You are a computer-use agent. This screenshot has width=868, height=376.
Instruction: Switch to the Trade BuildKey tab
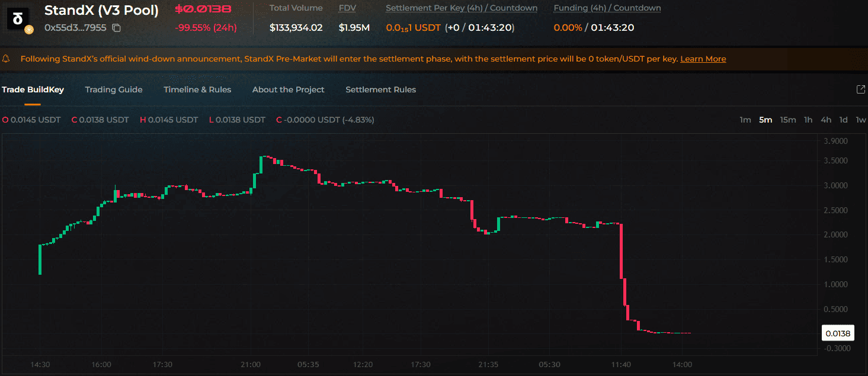(33, 89)
